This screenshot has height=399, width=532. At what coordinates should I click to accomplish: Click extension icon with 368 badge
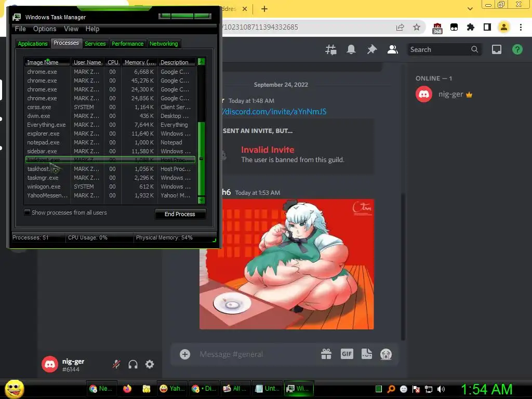click(437, 28)
